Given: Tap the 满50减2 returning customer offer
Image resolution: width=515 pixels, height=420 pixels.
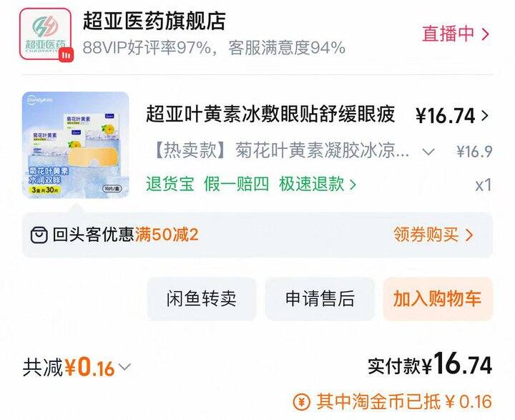Looking at the screenshot, I should tap(167, 235).
